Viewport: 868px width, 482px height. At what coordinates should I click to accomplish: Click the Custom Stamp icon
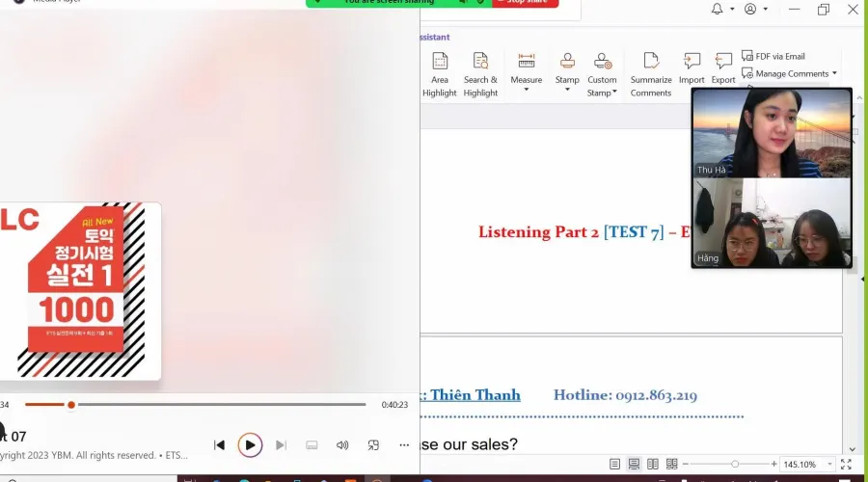(602, 61)
